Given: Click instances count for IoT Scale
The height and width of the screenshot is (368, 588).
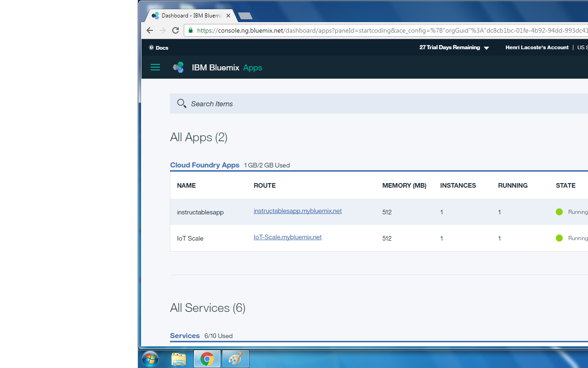Looking at the screenshot, I should click(x=442, y=238).
